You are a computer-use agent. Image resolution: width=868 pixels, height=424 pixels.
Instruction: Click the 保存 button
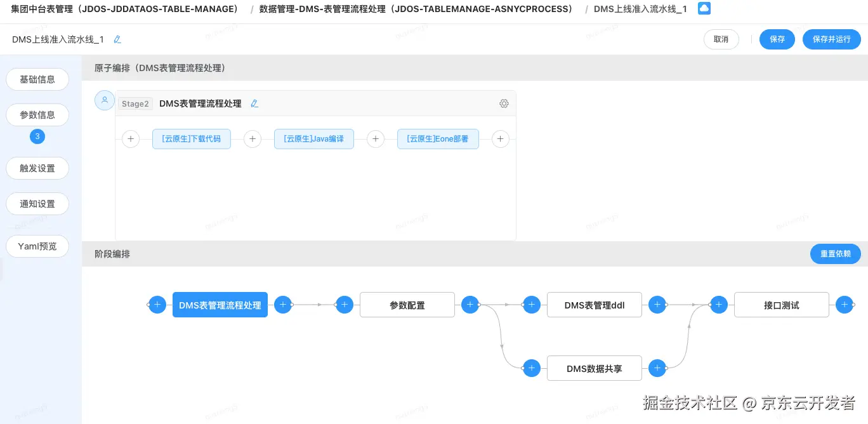pyautogui.click(x=777, y=39)
